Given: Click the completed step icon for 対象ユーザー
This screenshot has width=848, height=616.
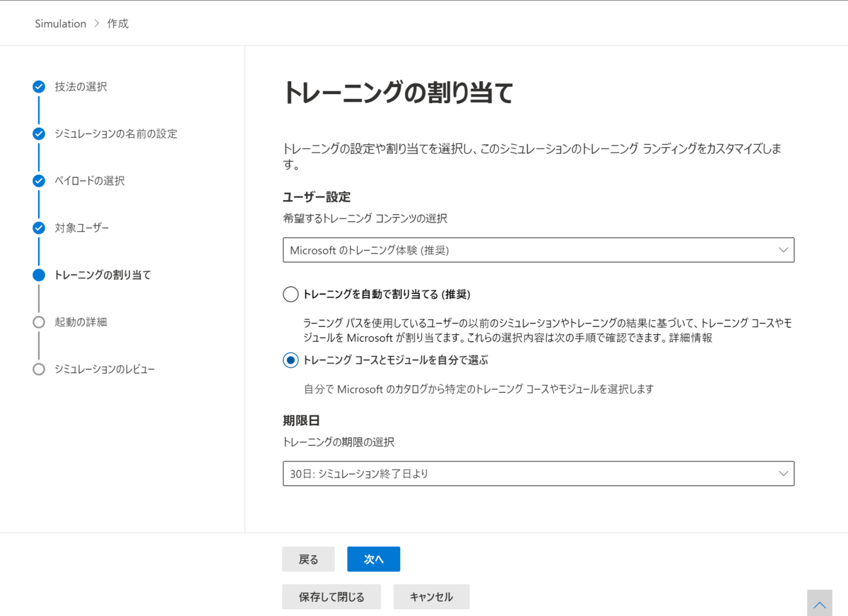Looking at the screenshot, I should 38,227.
